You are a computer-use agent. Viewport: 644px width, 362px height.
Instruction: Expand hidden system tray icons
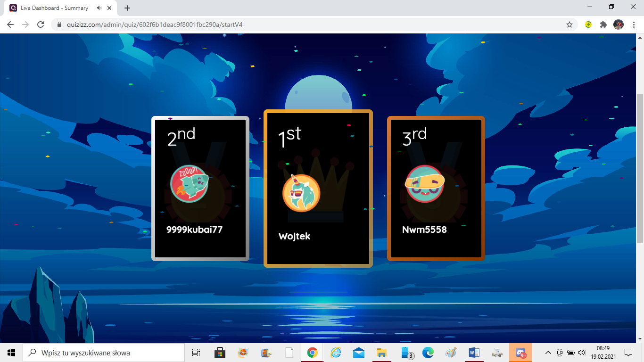[x=548, y=353]
